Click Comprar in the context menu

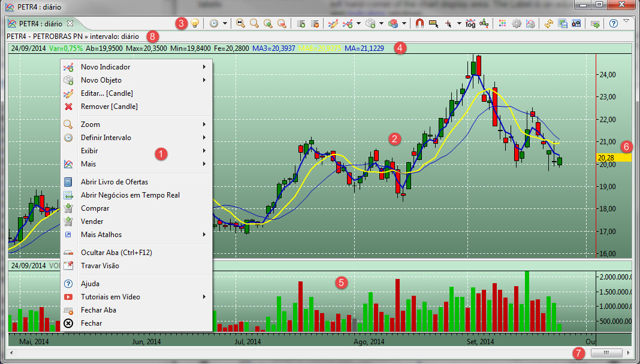pos(137,208)
